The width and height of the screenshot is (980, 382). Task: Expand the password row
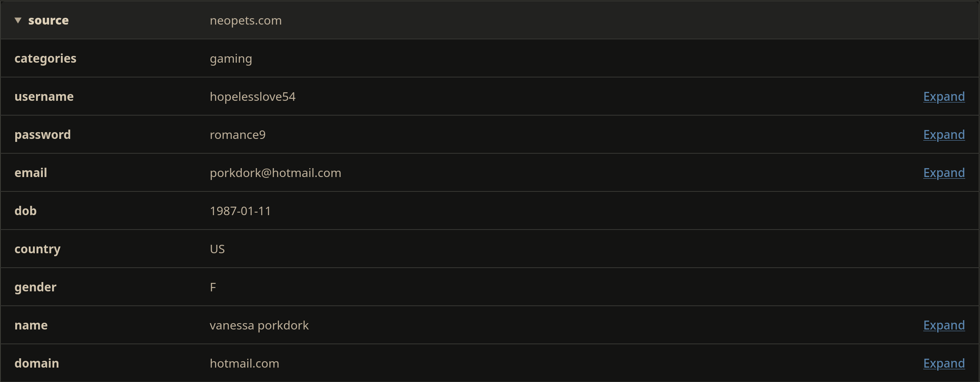tap(944, 135)
